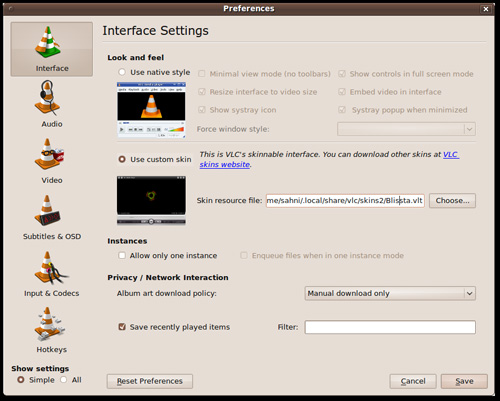Image resolution: width=500 pixels, height=401 pixels.
Task: Click the Filter: label text
Action: pos(288,327)
